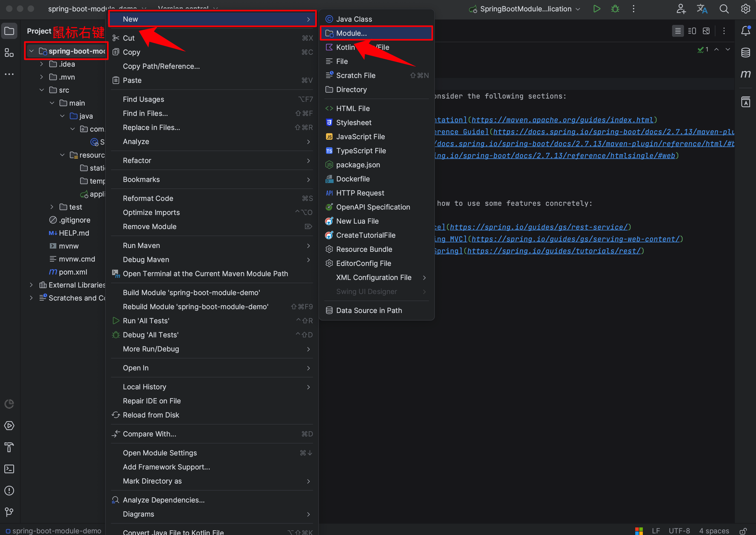Open the maven.apache.org guides link

point(562,120)
